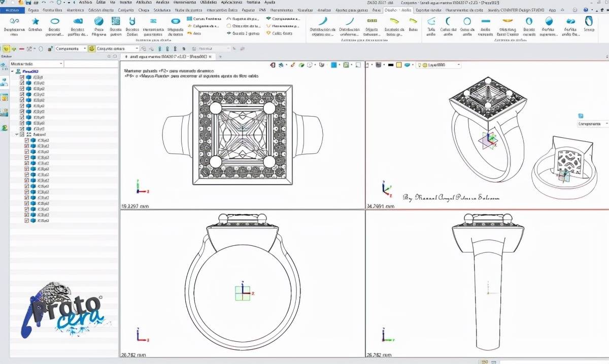Click the flat band ring tool icon

click(486, 21)
